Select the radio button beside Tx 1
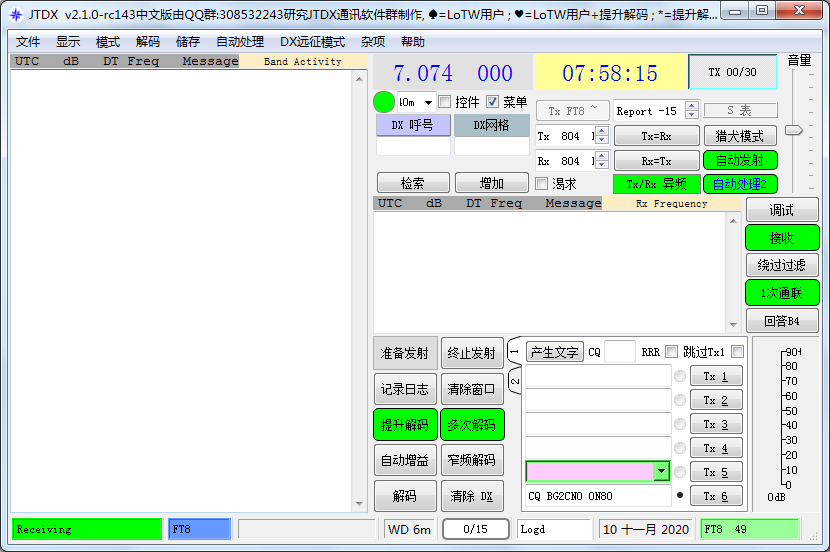The image size is (830, 552). coord(680,376)
